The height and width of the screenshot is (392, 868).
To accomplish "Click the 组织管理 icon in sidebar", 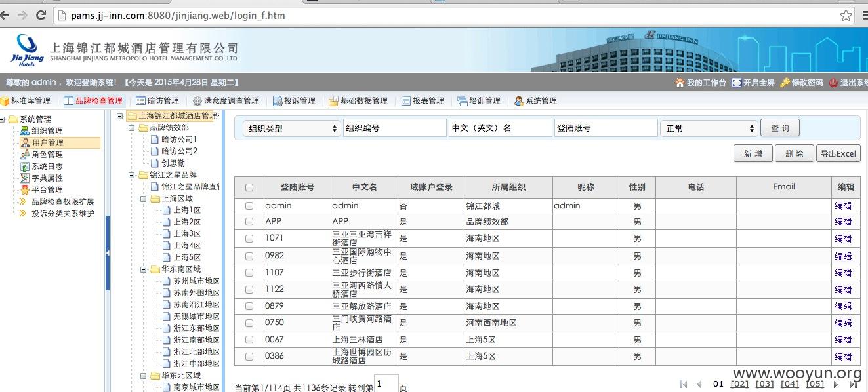I will pos(25,131).
